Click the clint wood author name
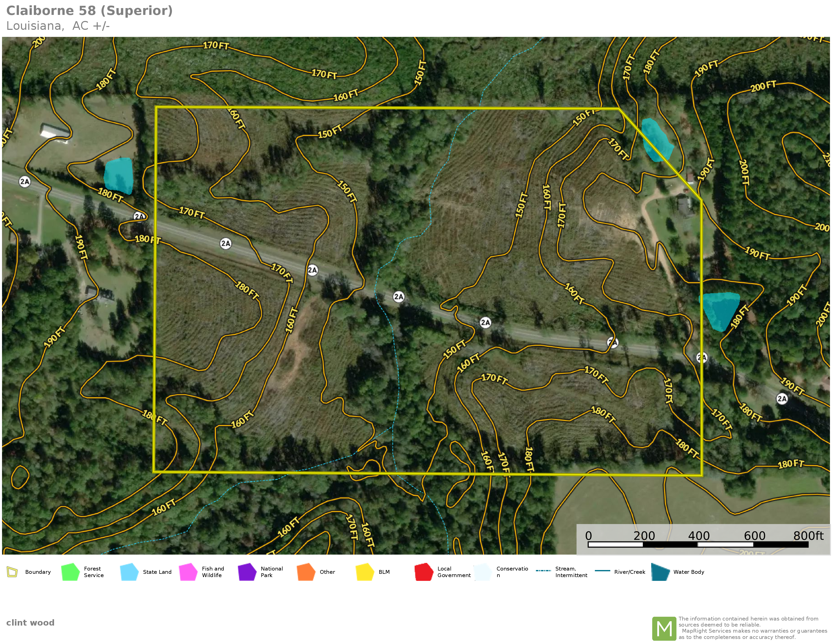The image size is (833, 644). click(x=30, y=623)
